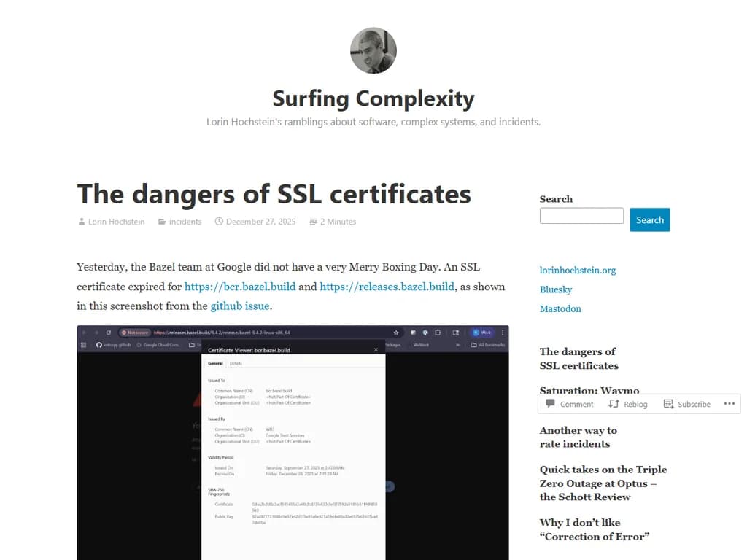This screenshot has width=747, height=560.
Task: Open the incidents category link
Action: click(x=185, y=222)
